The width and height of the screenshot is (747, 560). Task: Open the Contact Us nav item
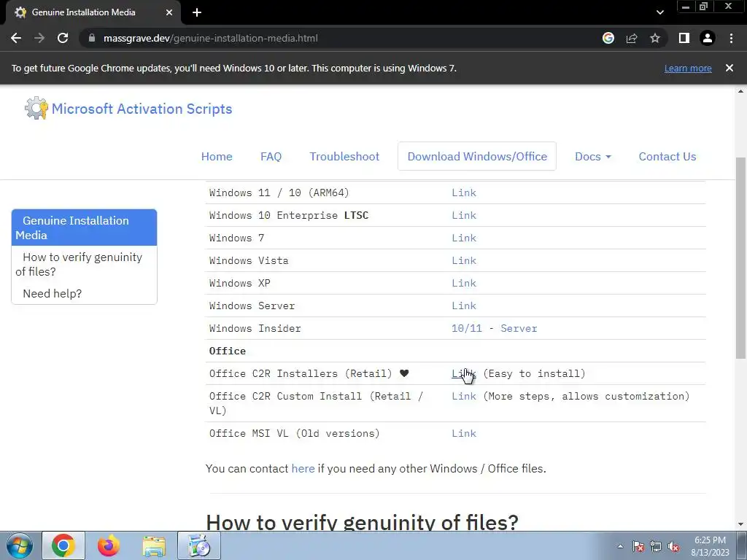click(667, 156)
